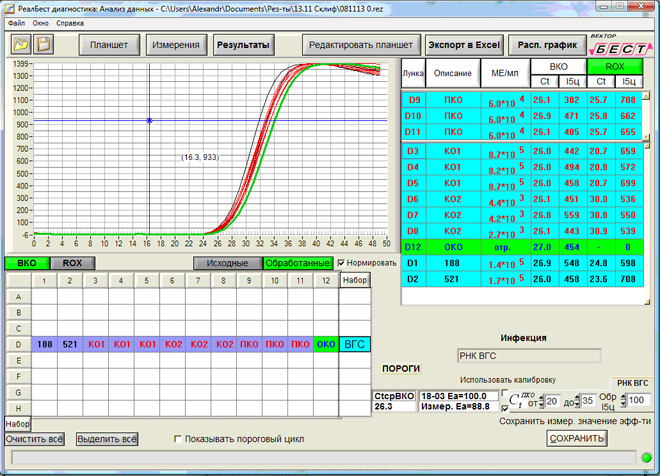Viewport: 660px width, 476px height.
Task: Select plate row header D
Action: coord(19,345)
